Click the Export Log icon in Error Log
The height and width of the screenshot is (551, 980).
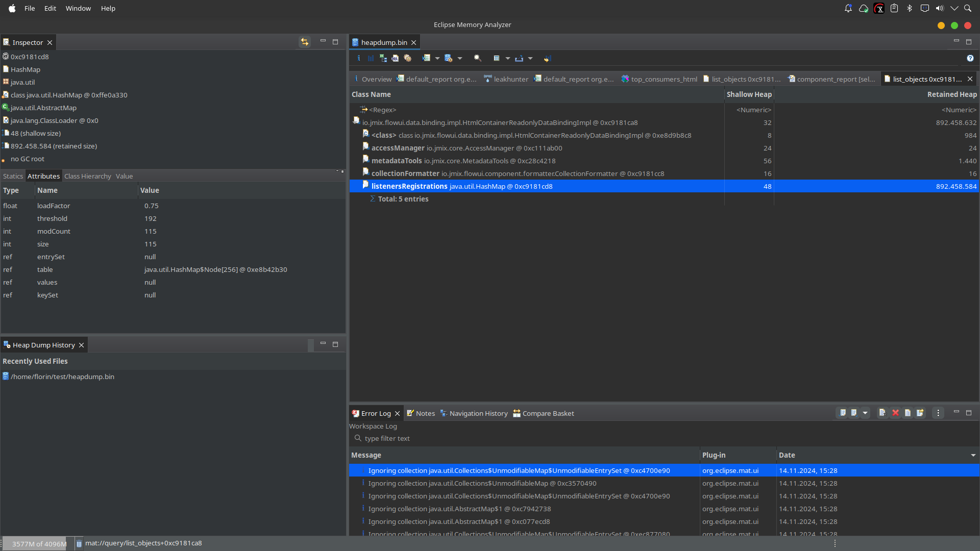click(x=843, y=413)
